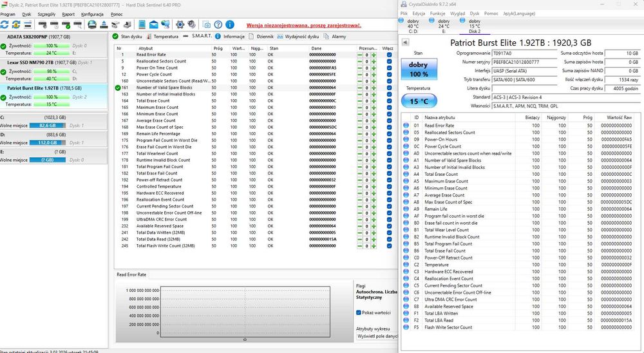This screenshot has height=353, width=644.
Task: Click the network globe computer icon
Action: 165,24
